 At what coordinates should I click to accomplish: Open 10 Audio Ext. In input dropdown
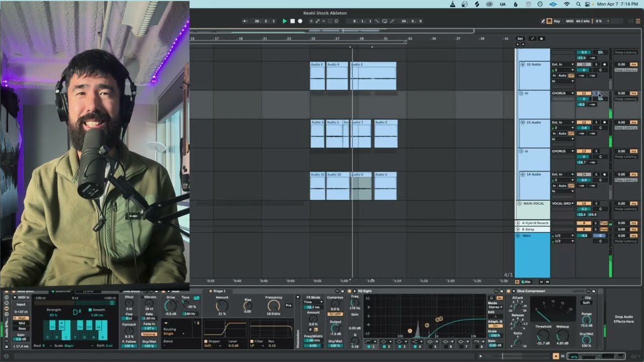(x=563, y=64)
